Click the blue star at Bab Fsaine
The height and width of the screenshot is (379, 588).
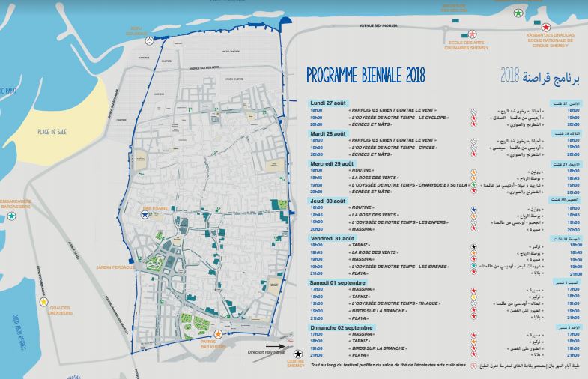[x=145, y=214]
